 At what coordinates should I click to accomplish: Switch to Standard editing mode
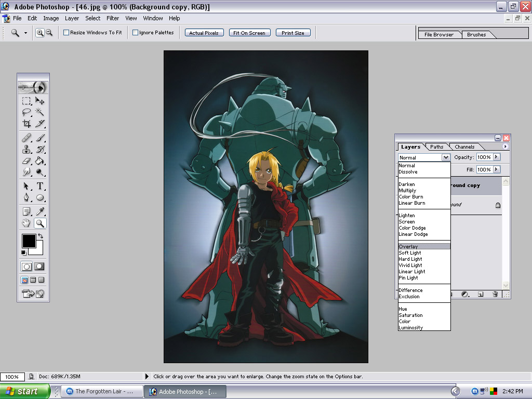point(26,267)
